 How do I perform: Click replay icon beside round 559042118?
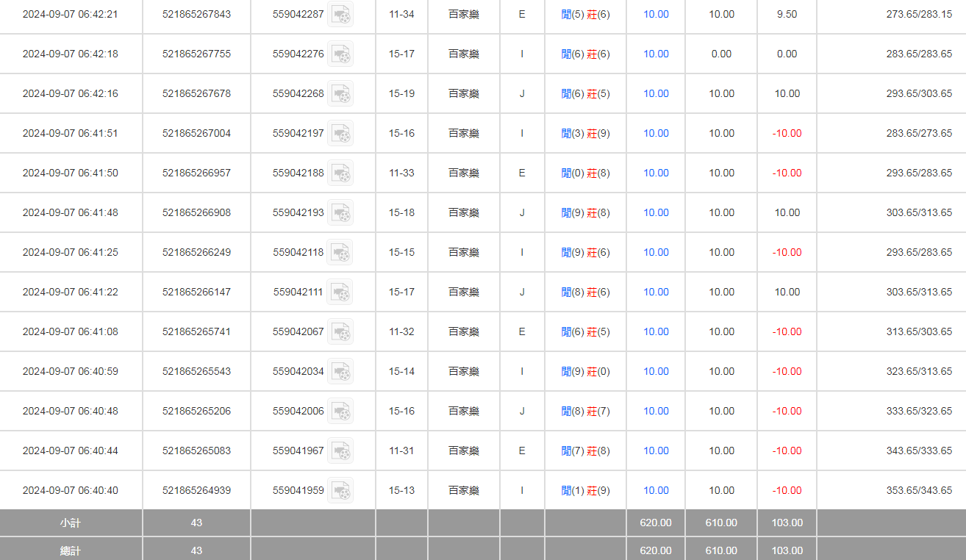coord(340,253)
